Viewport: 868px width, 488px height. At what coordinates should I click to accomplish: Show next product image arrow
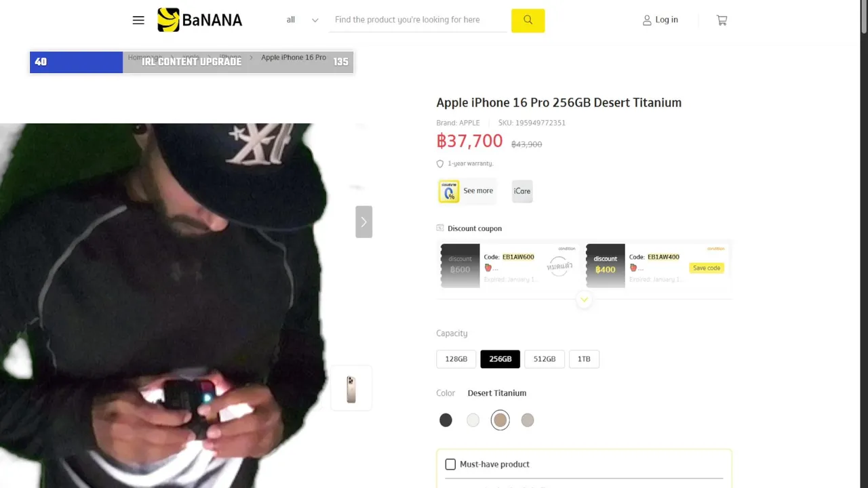pos(363,222)
